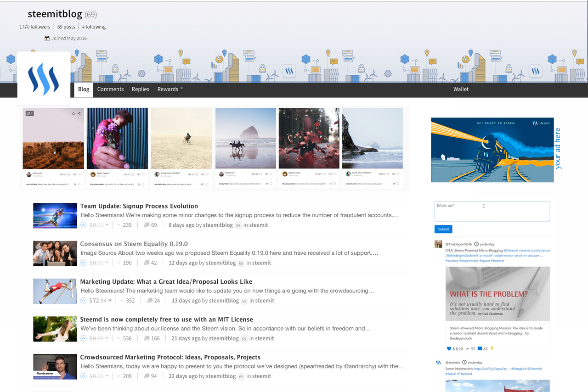This screenshot has width=588, height=392.
Task: Click the Submit button
Action: click(443, 229)
